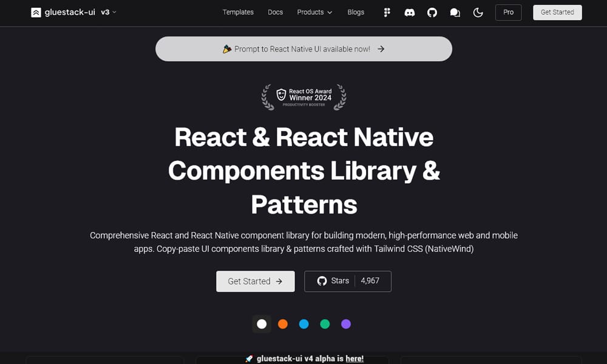Open the Products dropdown menu
Viewport: 607px width, 364px height.
[314, 12]
